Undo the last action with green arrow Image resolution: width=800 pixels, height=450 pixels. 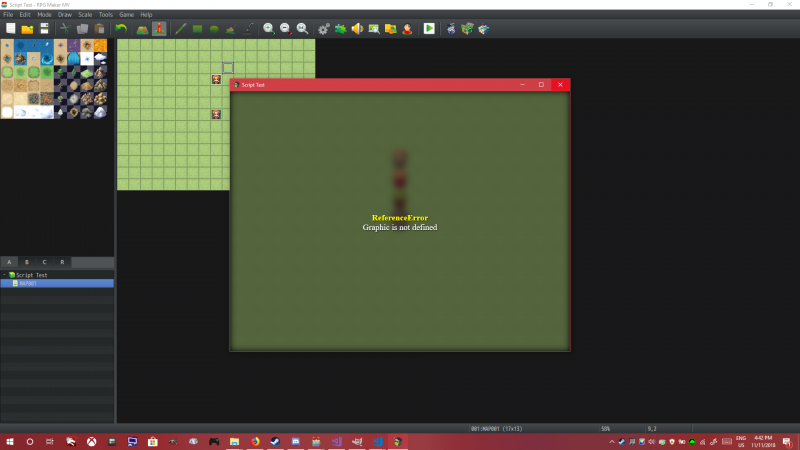pos(121,29)
